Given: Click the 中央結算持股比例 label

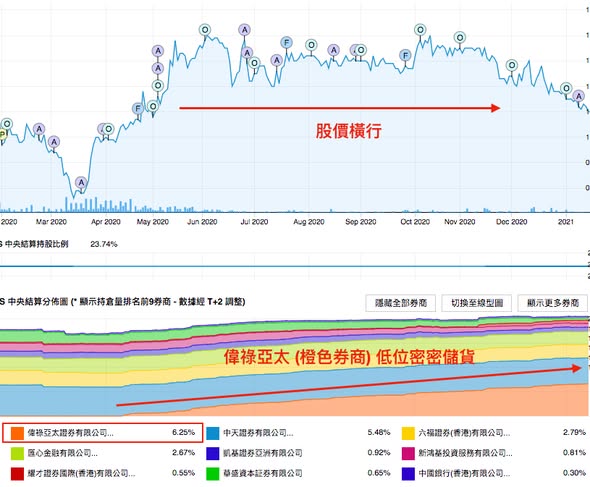Looking at the screenshot, I should click(37, 244).
